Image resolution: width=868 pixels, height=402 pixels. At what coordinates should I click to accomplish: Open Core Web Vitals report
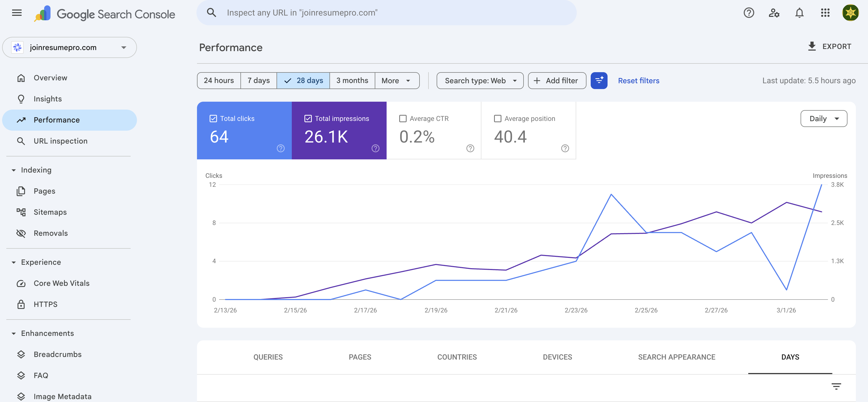(61, 283)
